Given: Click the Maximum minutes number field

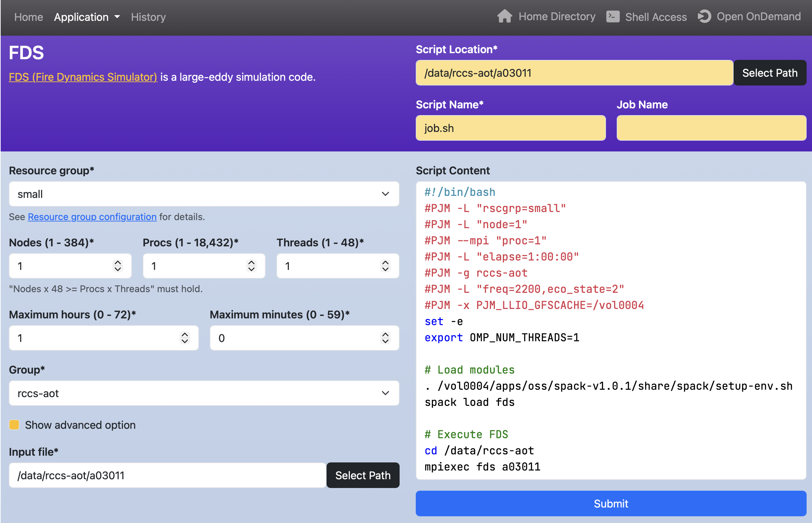Looking at the screenshot, I should [x=304, y=338].
